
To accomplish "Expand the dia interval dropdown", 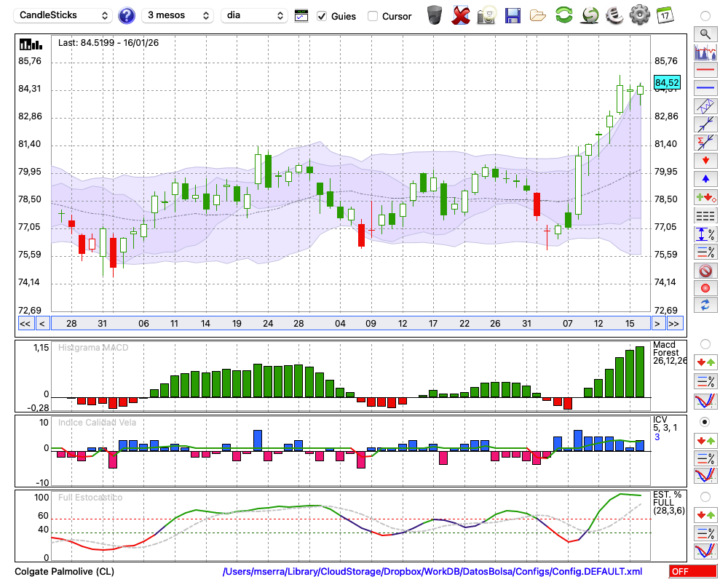I will tap(254, 15).
